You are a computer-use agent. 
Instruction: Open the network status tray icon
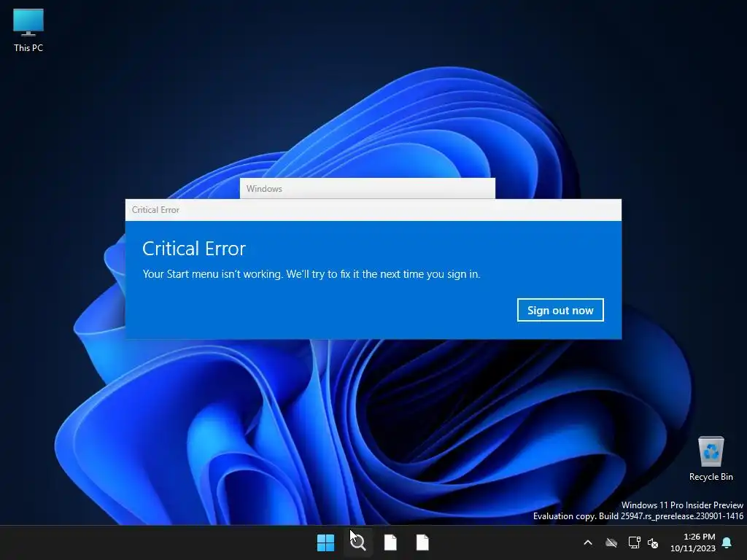tap(634, 542)
